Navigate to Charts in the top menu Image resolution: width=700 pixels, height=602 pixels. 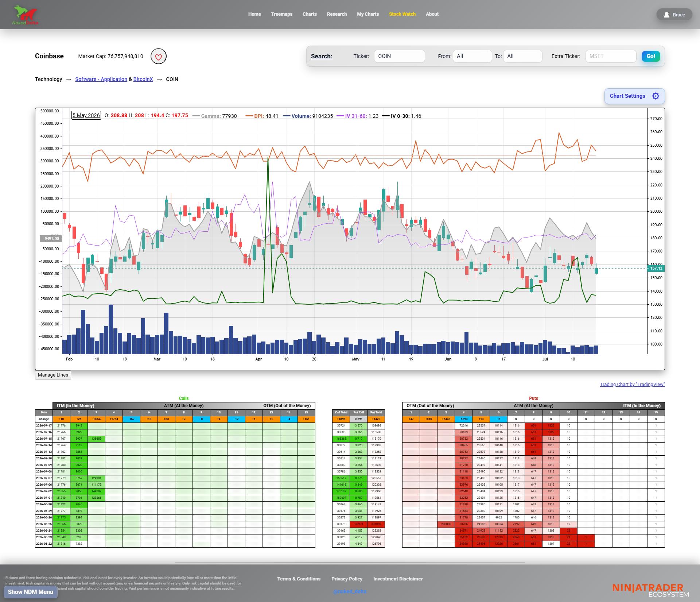[310, 14]
